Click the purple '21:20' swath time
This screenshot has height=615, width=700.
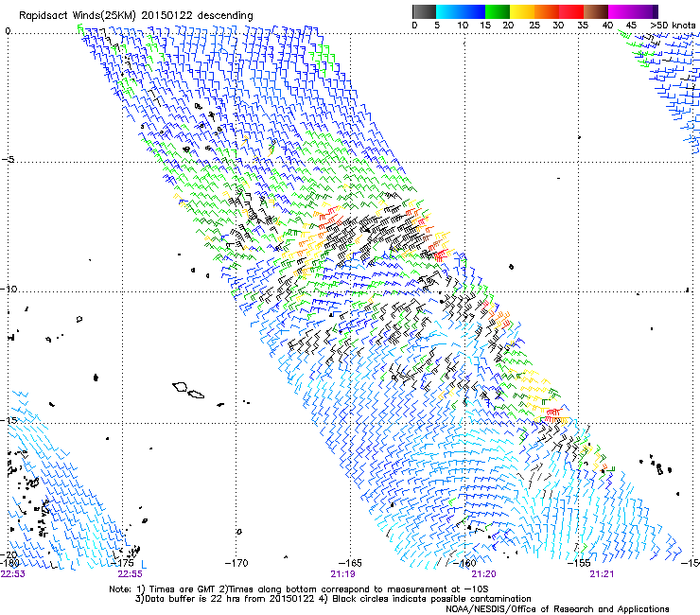(x=484, y=574)
